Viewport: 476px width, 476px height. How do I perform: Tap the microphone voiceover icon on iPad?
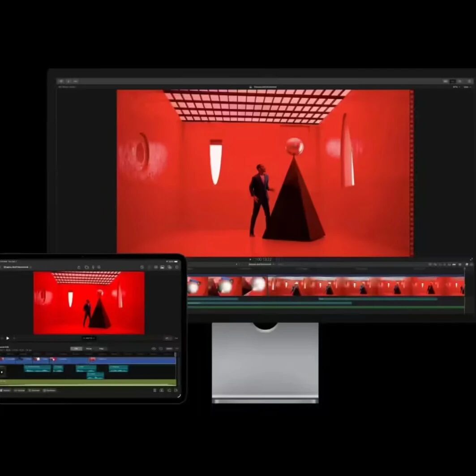(x=93, y=267)
